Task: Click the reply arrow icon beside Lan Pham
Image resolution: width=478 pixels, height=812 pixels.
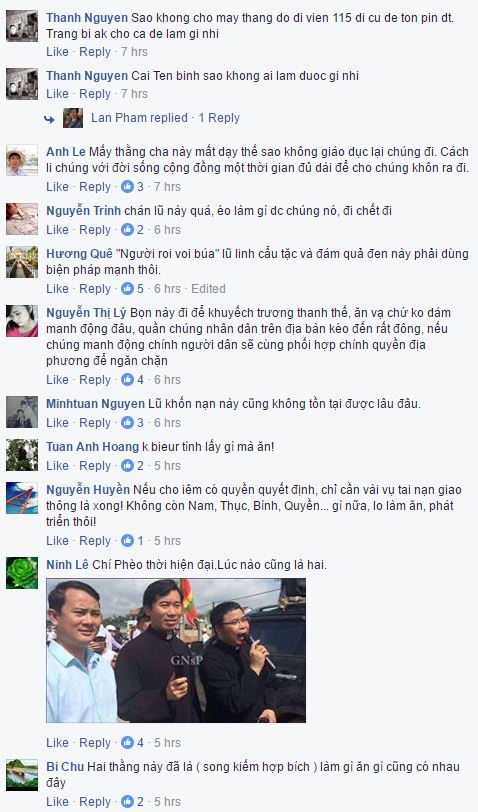Action: (50, 119)
